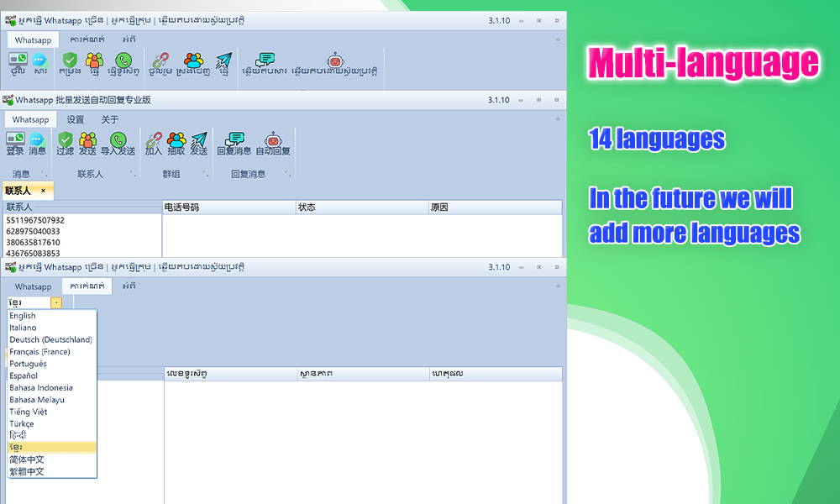Viewport: 840px width, 504px height.
Task: Select Tiếng Việt in the language dropdown
Action: 29,412
